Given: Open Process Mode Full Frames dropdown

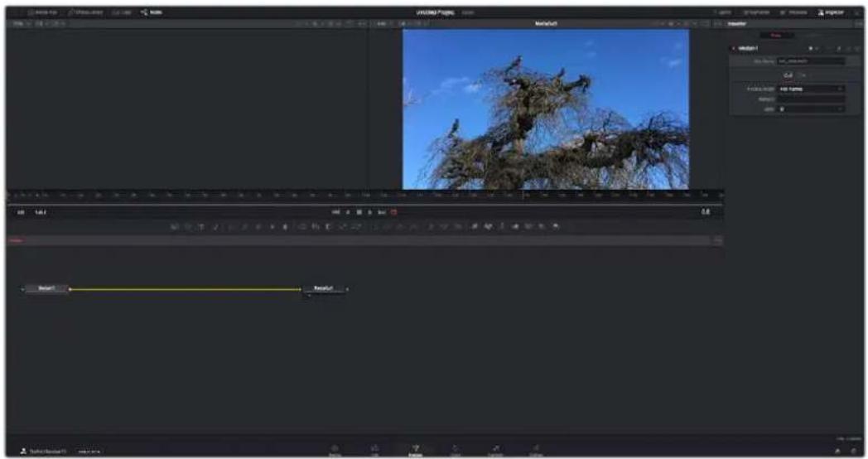Looking at the screenshot, I should point(811,89).
